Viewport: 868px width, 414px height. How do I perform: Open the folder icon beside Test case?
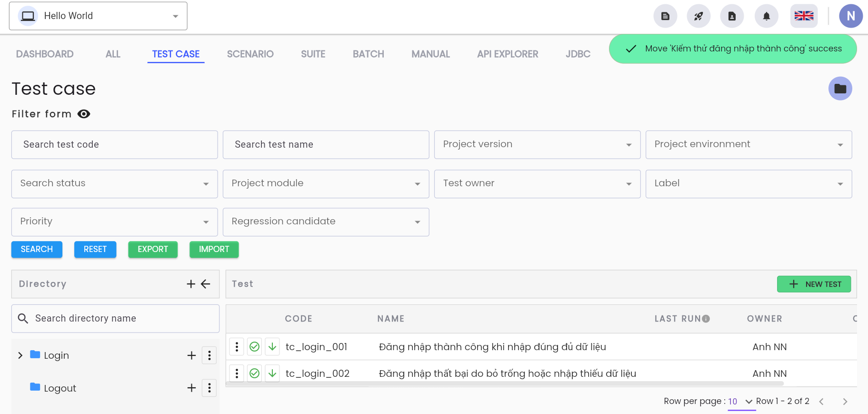tap(840, 89)
